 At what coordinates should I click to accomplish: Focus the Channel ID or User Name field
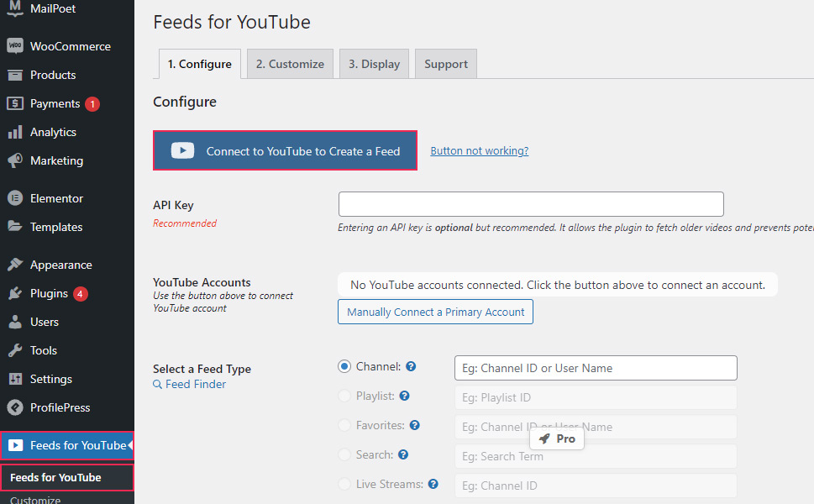[596, 368]
